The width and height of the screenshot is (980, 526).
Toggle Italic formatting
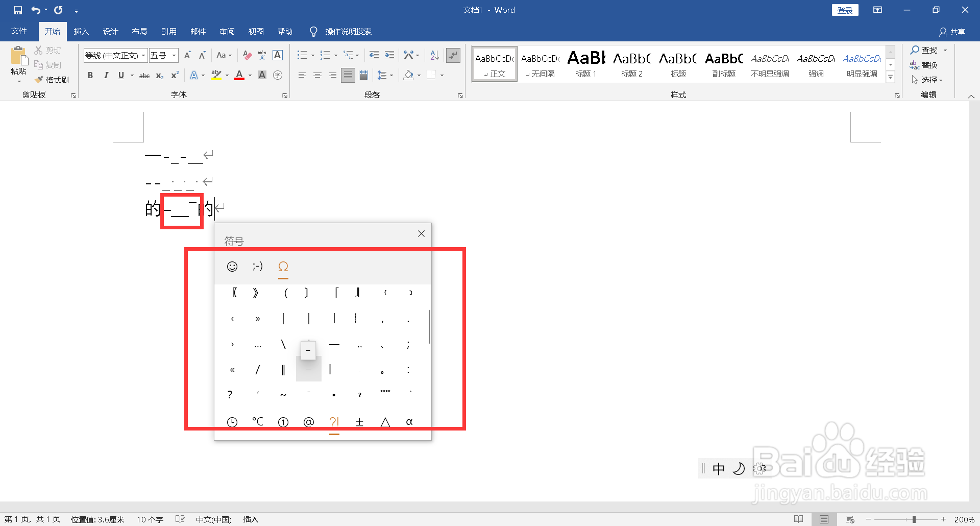[106, 76]
